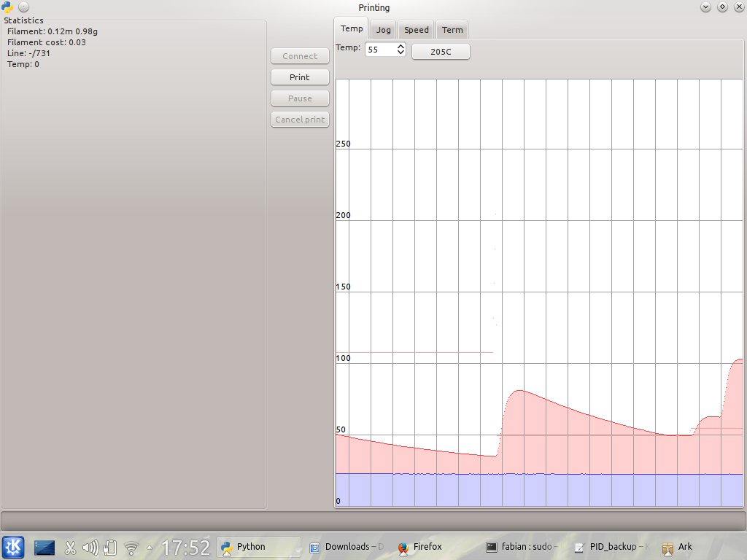
Task: Expand hidden system tray icons arrow
Action: [x=150, y=548]
